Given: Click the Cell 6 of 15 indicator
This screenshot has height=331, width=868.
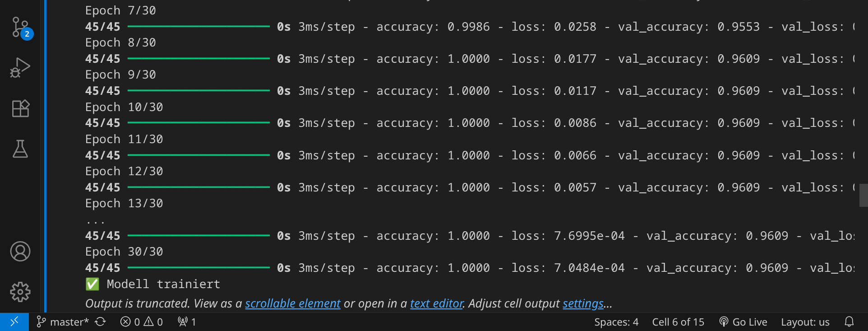Looking at the screenshot, I should coord(678,322).
